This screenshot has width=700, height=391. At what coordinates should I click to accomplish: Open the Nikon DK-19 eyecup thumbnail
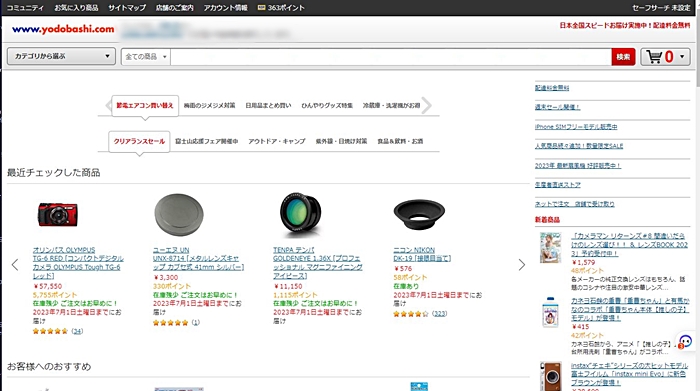click(x=419, y=215)
